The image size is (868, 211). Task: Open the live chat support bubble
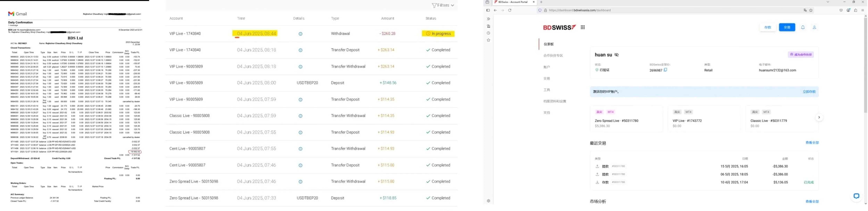(856, 196)
